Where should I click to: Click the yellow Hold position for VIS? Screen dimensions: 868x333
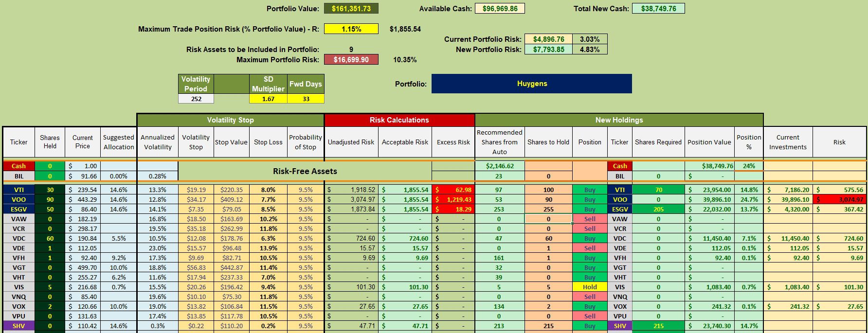pyautogui.click(x=590, y=287)
